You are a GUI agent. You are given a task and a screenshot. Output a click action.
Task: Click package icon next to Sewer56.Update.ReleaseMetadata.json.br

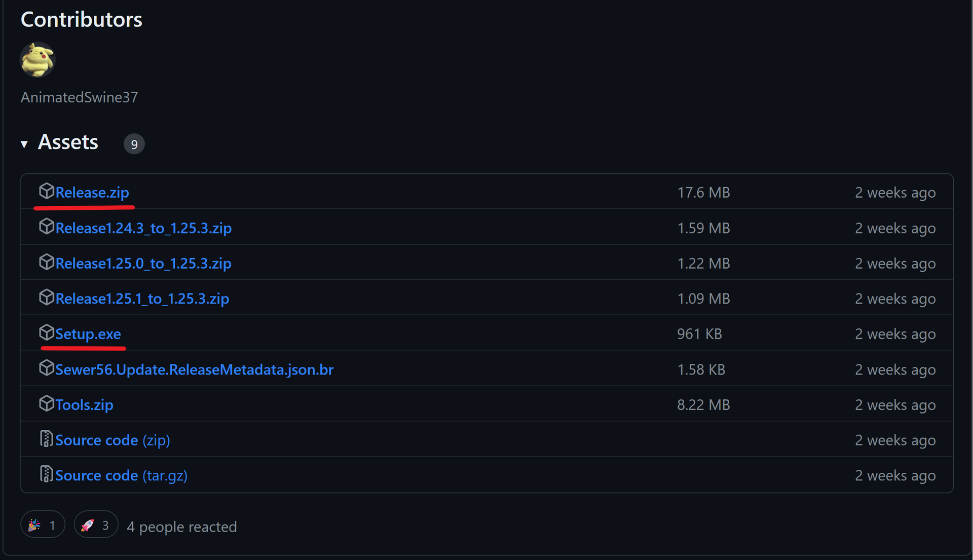pyautogui.click(x=46, y=368)
